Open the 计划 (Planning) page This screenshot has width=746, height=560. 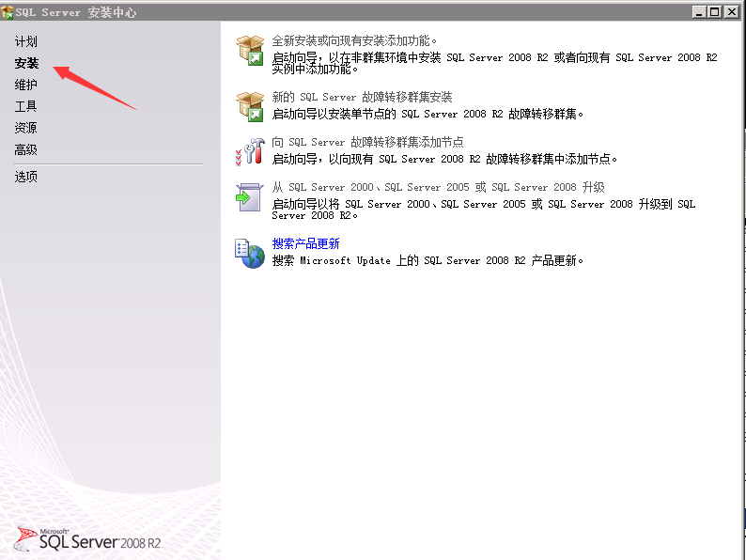pyautogui.click(x=25, y=41)
